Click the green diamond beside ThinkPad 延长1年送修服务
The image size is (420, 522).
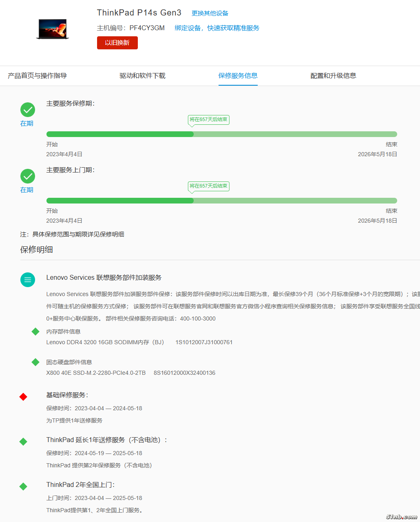point(23,442)
